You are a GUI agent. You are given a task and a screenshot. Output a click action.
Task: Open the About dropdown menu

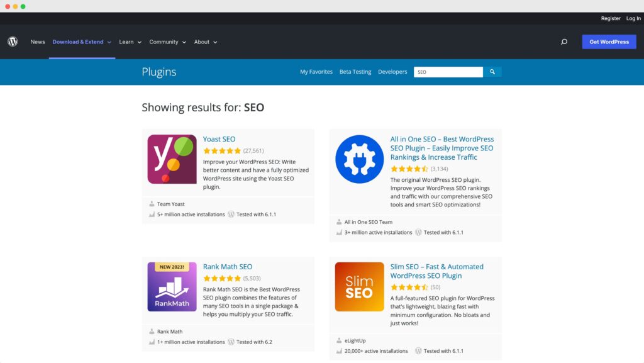pos(206,42)
